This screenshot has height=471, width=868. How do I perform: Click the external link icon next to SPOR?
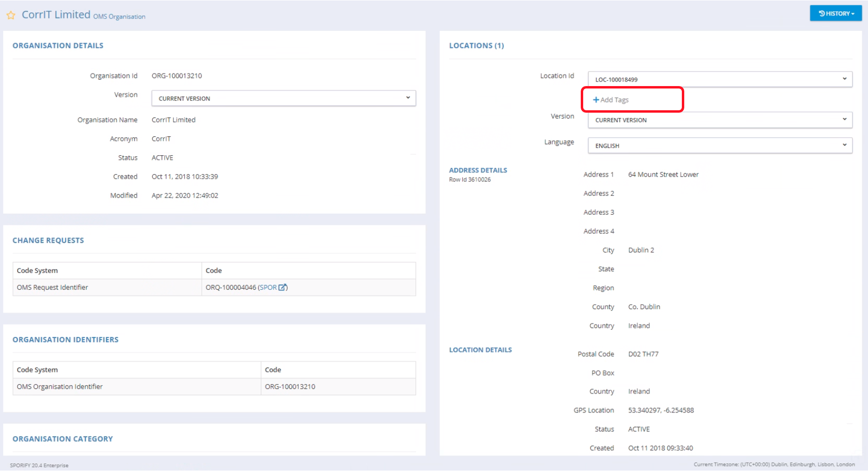(282, 287)
